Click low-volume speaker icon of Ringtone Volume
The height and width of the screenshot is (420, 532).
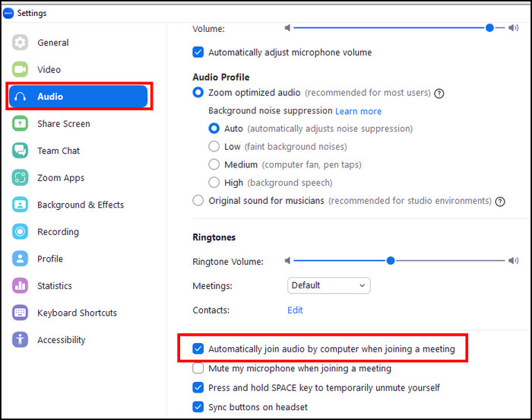(x=288, y=261)
